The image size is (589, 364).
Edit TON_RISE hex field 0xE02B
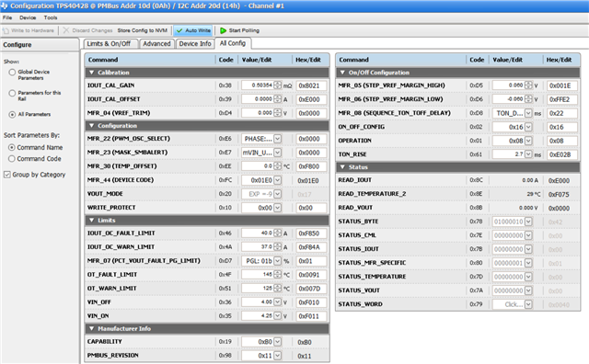[x=562, y=154]
